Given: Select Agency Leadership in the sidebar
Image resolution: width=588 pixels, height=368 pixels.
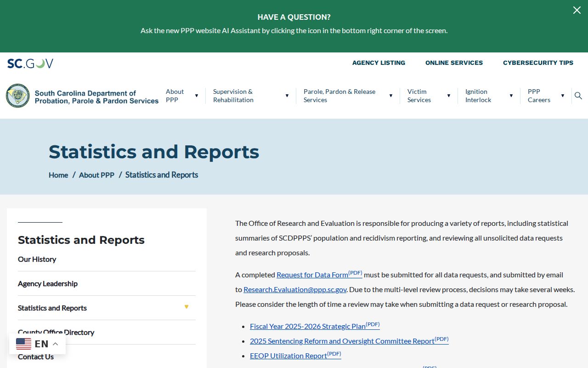Looking at the screenshot, I should pyautogui.click(x=48, y=284).
